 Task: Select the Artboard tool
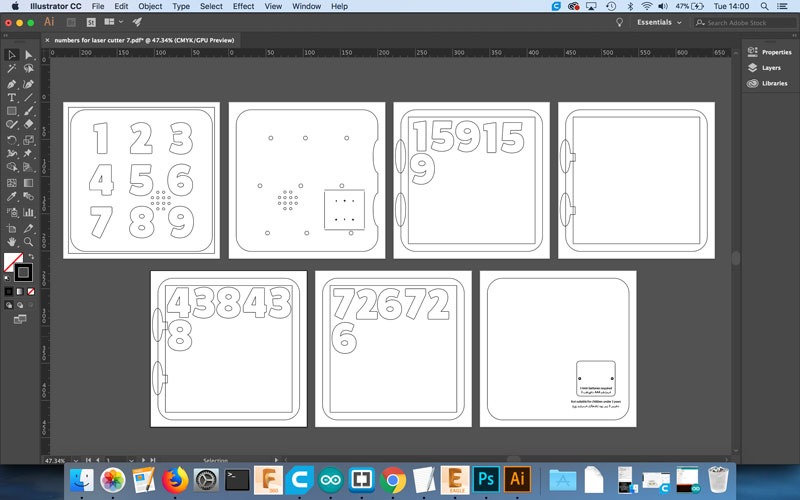click(12, 228)
